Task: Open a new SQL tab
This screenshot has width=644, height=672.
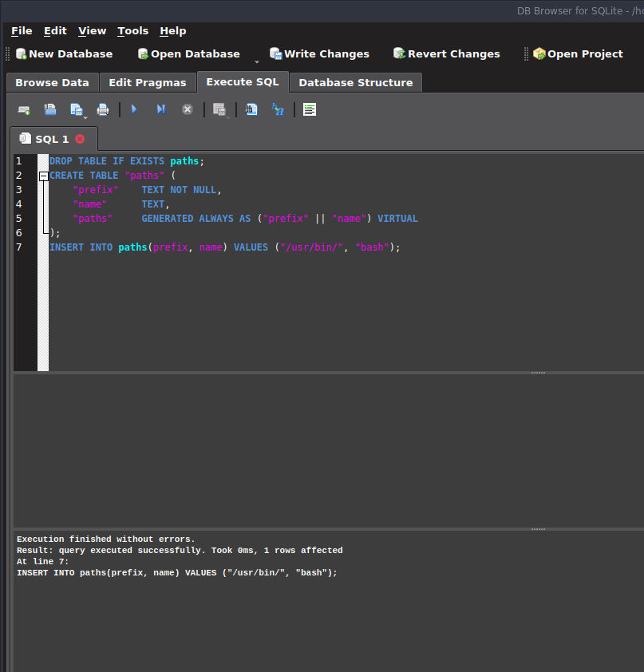Action: [24, 109]
